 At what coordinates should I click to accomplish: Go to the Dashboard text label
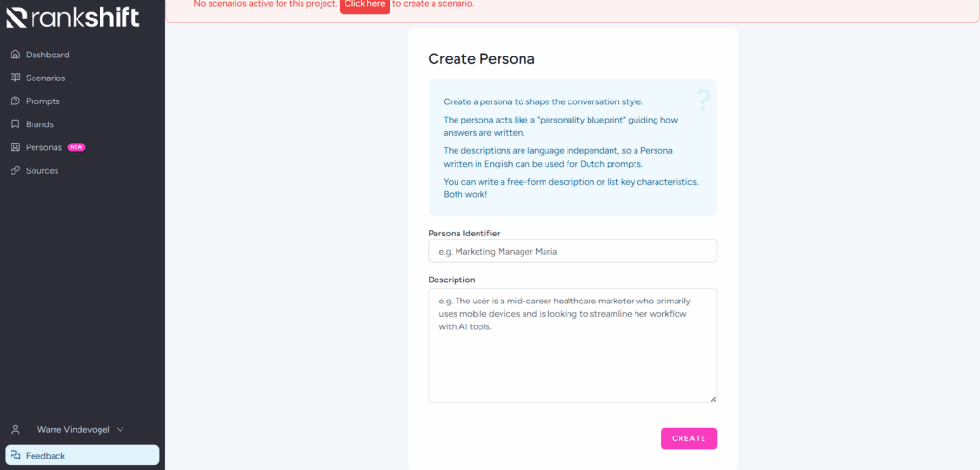(48, 55)
